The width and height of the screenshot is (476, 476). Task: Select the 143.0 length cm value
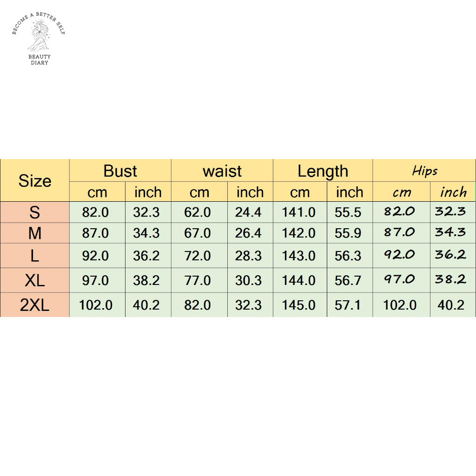click(x=299, y=256)
